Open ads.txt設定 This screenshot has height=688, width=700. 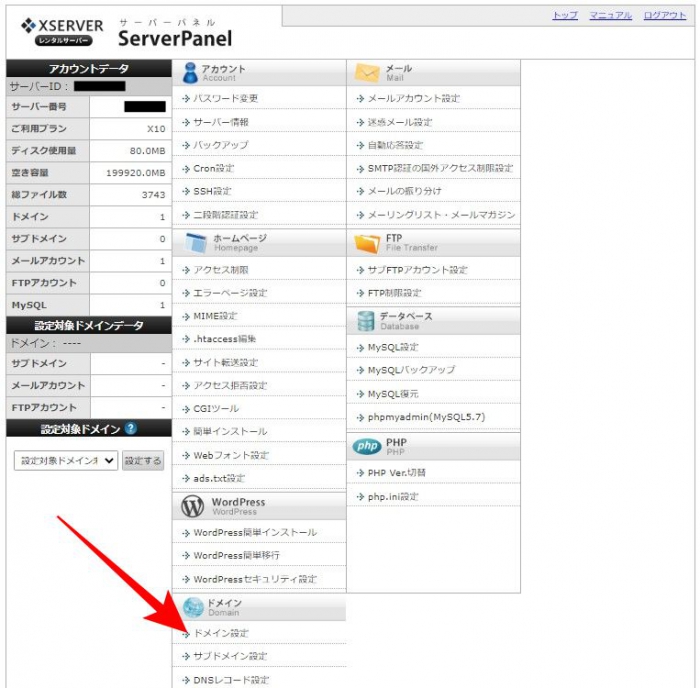point(219,478)
